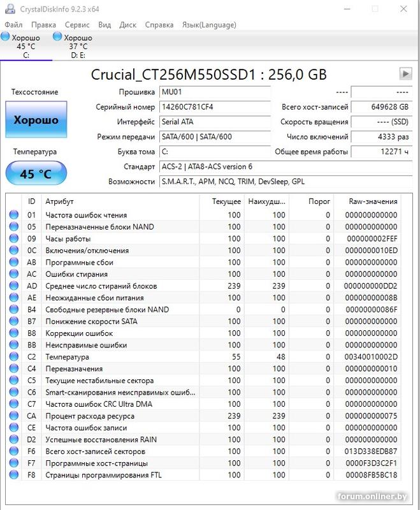
Task: Click the disk title Crucial_CT256M550SSD1 : 256,0 GB
Action: coord(208,75)
